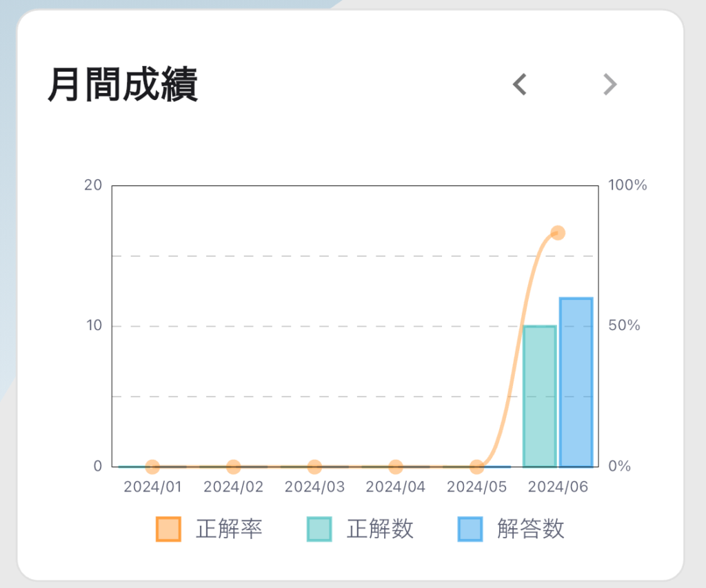Click the 2024/01 orange data point
Image resolution: width=706 pixels, height=588 pixels.
pos(152,467)
